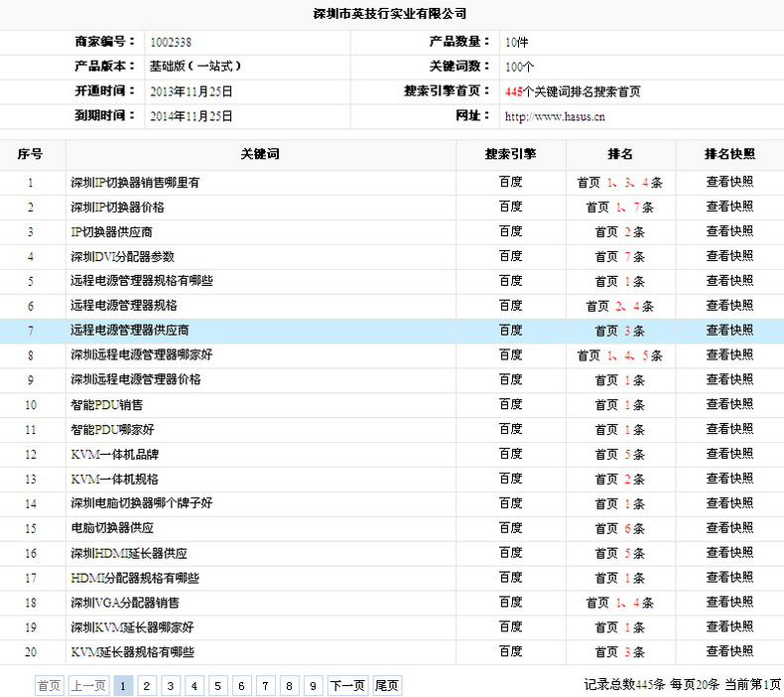Select keyword 远程电源管理器规格有哪些
Image resolution: width=784 pixels, height=697 pixels.
(x=142, y=281)
